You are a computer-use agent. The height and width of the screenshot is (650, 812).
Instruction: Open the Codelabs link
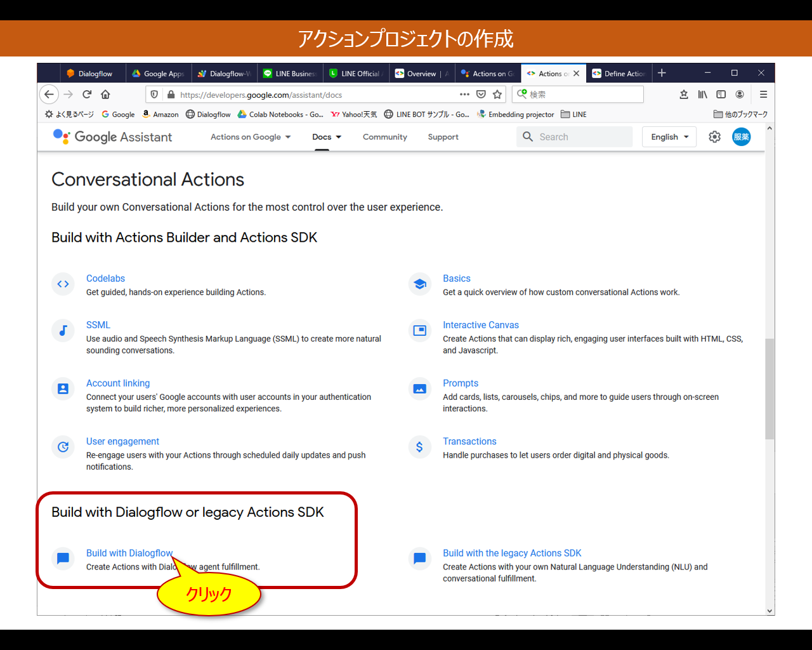tap(105, 279)
